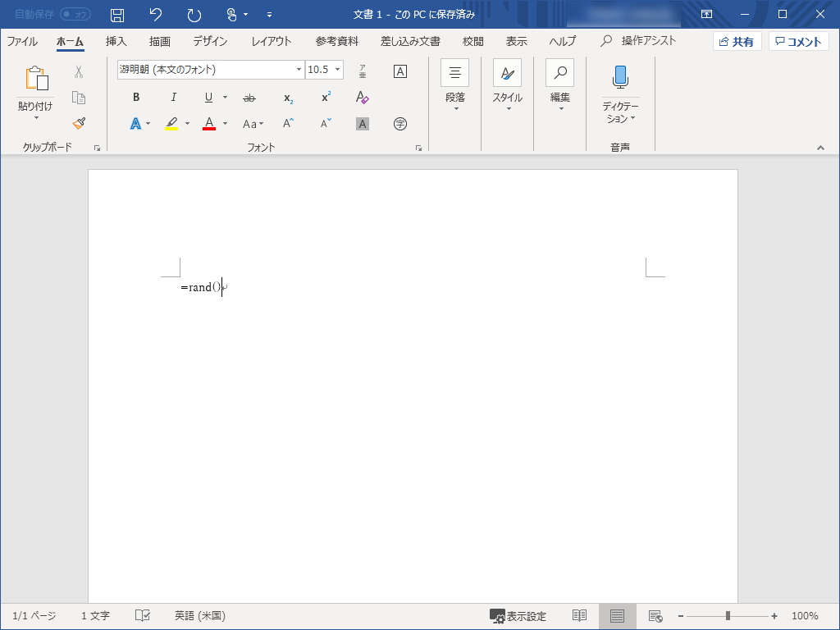Click the 操作アシスト search field
Viewport: 840px width, 630px height.
coord(638,41)
